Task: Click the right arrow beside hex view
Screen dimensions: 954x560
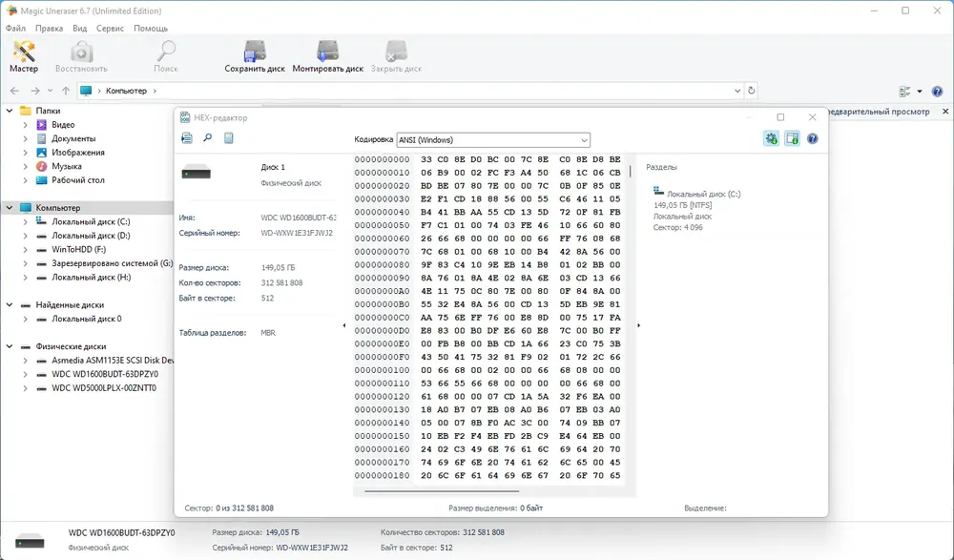Action: pos(638,325)
